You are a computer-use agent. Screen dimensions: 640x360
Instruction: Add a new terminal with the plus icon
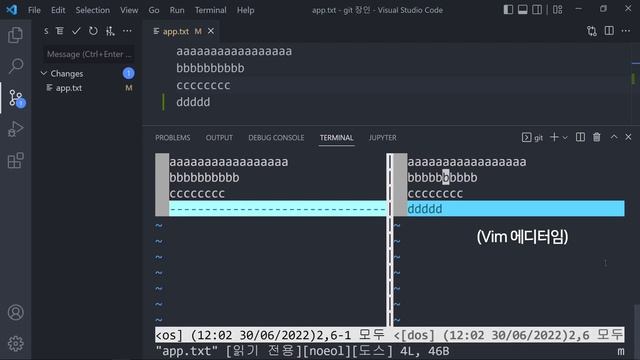(554, 137)
